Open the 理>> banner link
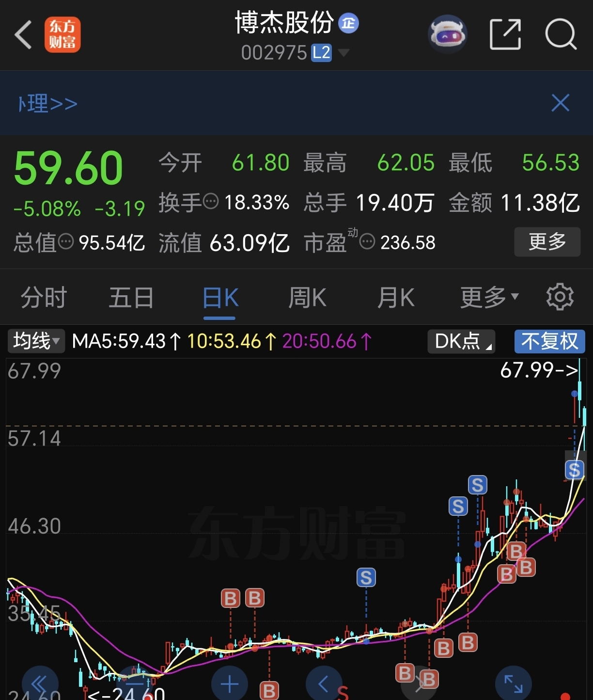The image size is (593, 700). pos(48,104)
